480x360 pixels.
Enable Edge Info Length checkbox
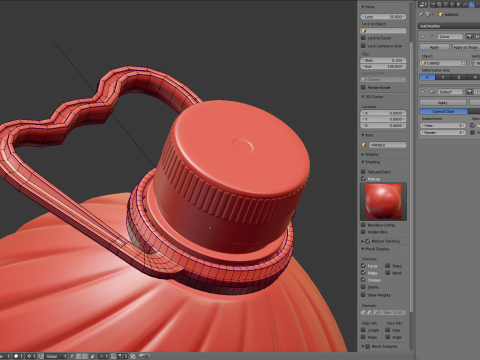tap(364, 330)
